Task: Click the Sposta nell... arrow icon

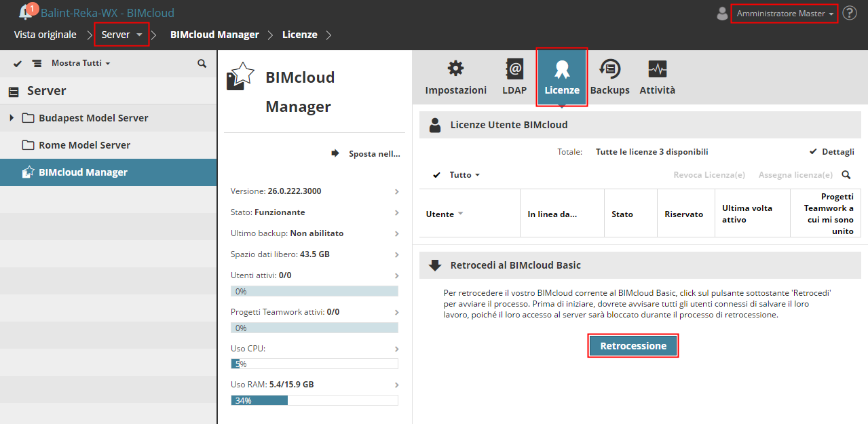Action: click(335, 153)
